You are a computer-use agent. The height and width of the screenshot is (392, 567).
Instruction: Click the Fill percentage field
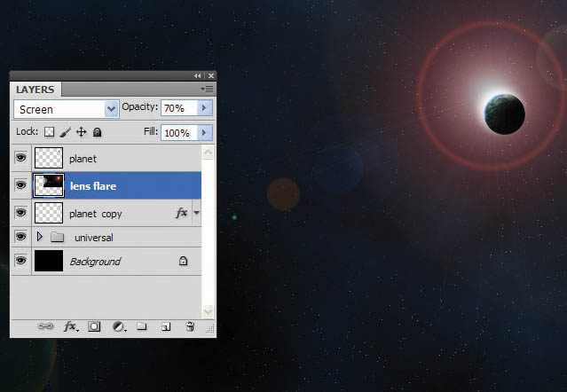pos(177,133)
